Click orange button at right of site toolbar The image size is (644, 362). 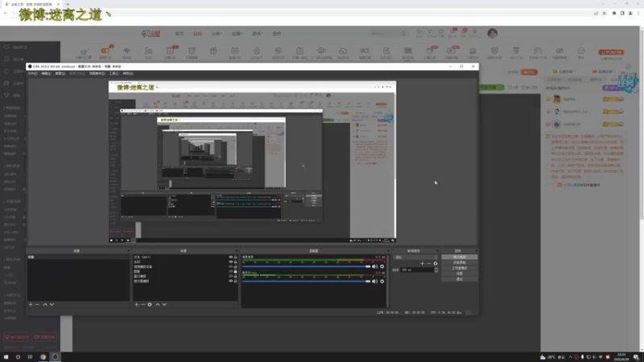coord(611,52)
